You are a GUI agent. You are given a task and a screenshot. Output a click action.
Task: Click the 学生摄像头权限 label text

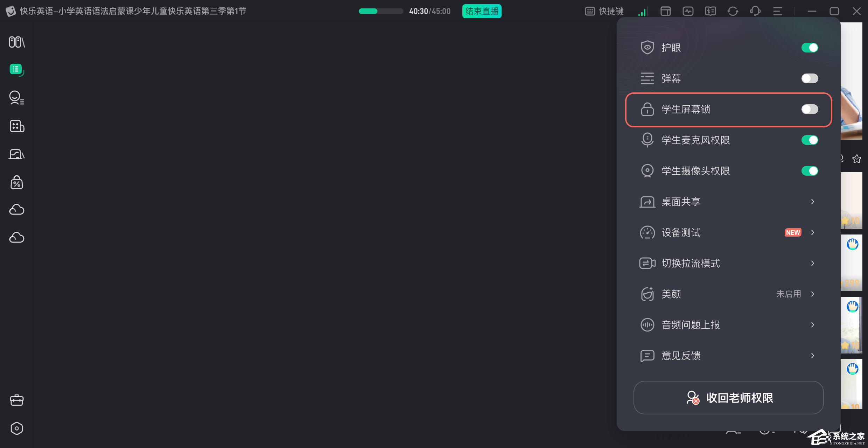click(x=695, y=171)
